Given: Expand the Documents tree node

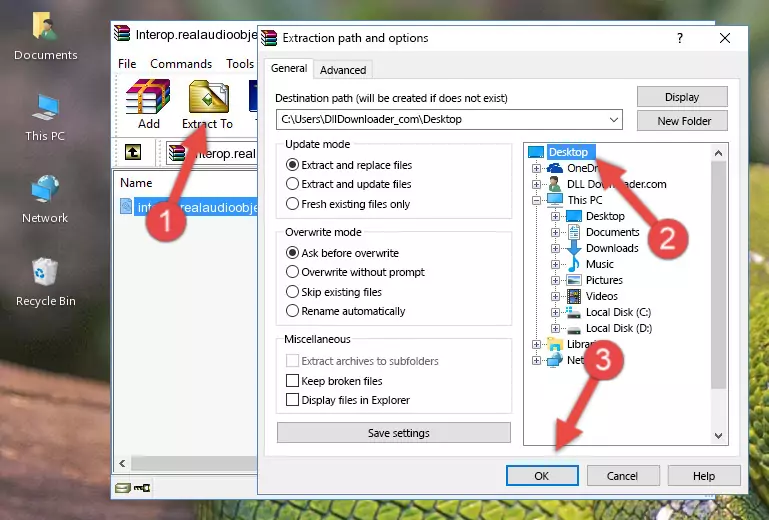Looking at the screenshot, I should (x=555, y=233).
